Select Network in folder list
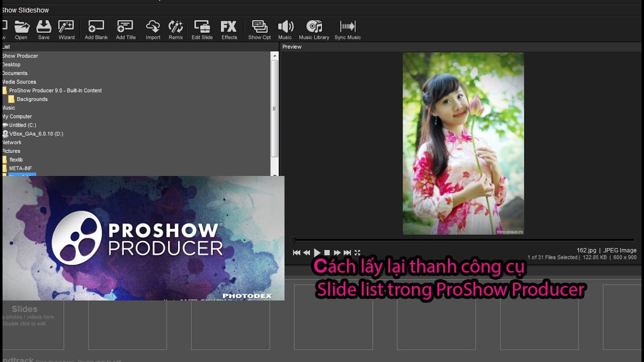The image size is (644, 362). point(12,142)
